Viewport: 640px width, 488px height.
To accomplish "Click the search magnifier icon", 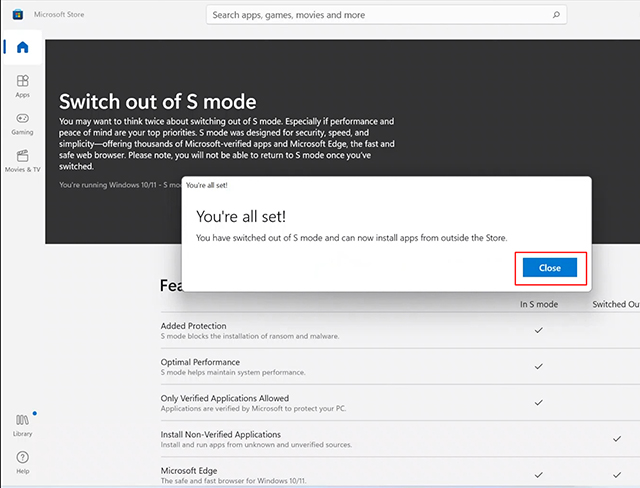I will coord(556,15).
